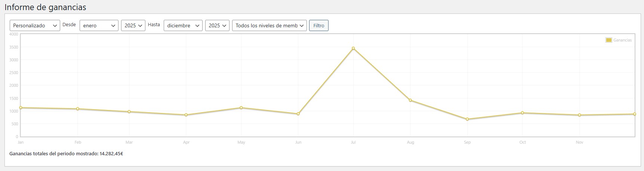The width and height of the screenshot is (644, 171).
Task: Open the Personalizado period dropdown
Action: (35, 25)
